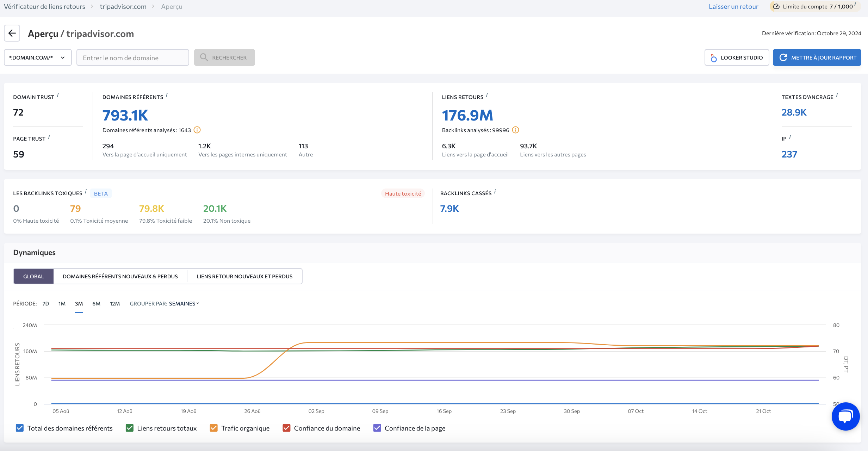Open the live chat bubble
This screenshot has width=868, height=451.
845,416
